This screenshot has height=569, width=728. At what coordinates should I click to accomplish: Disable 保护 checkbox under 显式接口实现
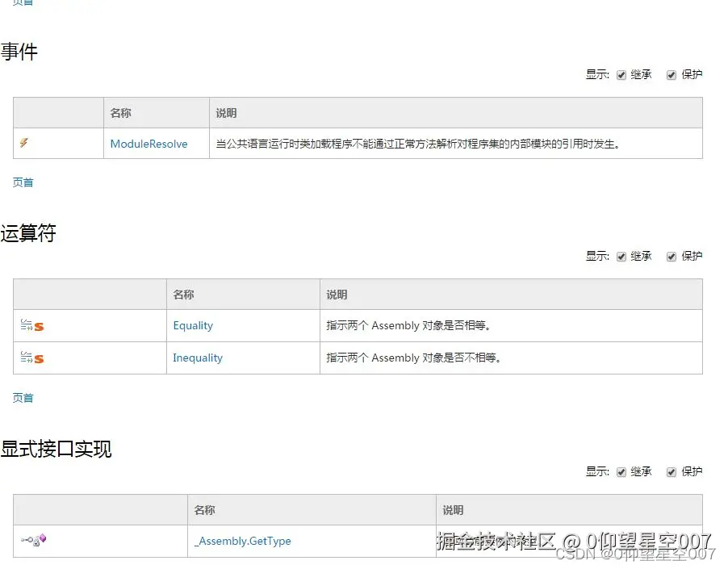click(x=671, y=471)
